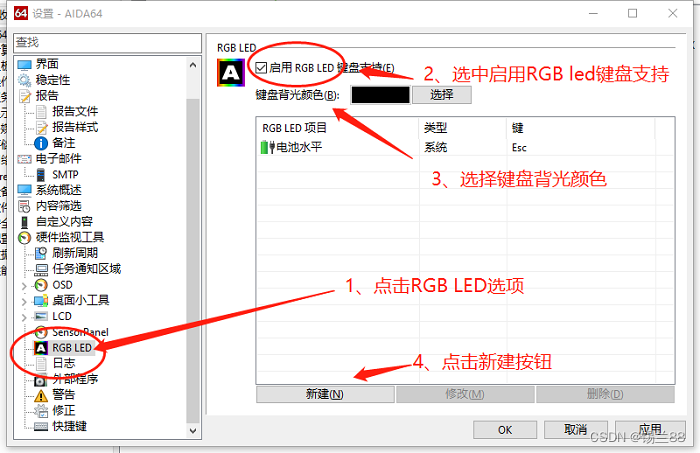Expand the LCD tree node
700x453 pixels.
24,317
